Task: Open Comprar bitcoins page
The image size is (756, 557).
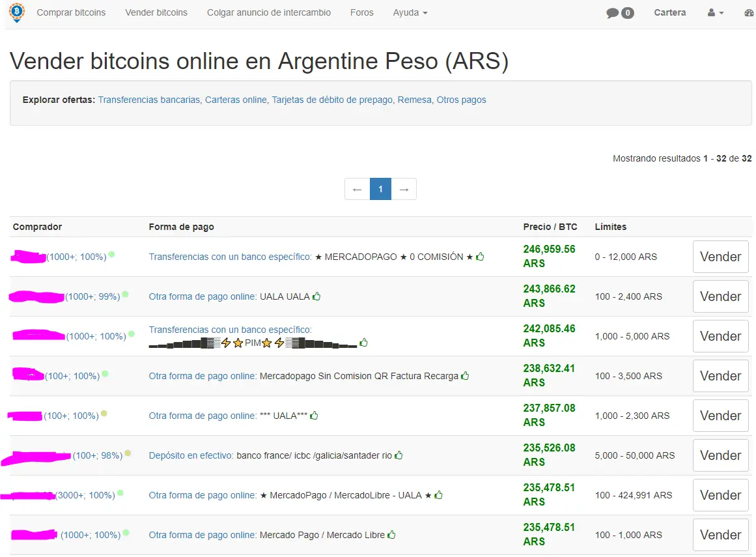Action: (x=71, y=12)
